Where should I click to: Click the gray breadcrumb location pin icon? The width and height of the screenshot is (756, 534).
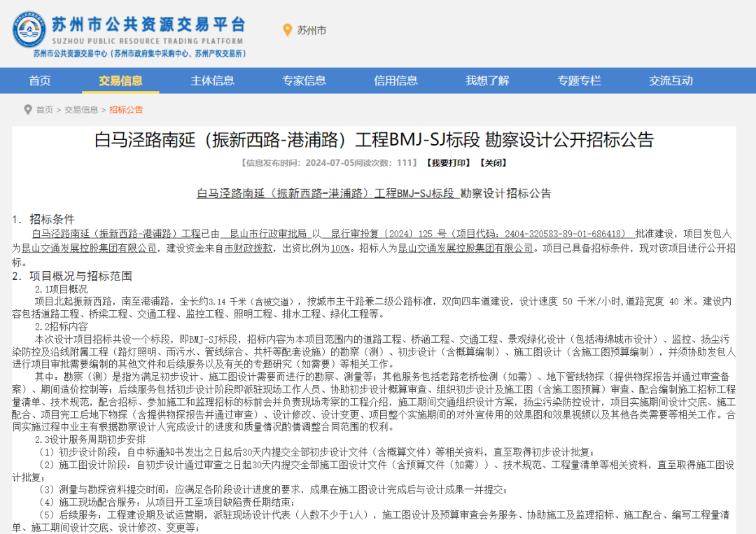[x=28, y=110]
